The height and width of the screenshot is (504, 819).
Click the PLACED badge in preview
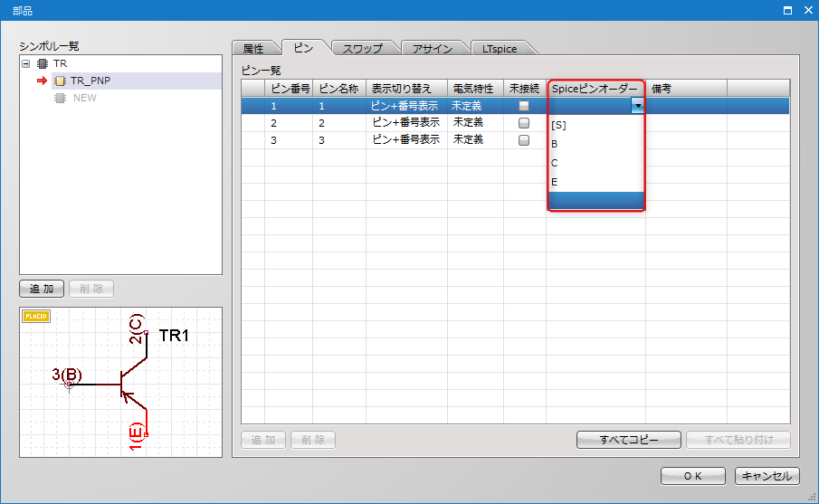click(x=36, y=316)
